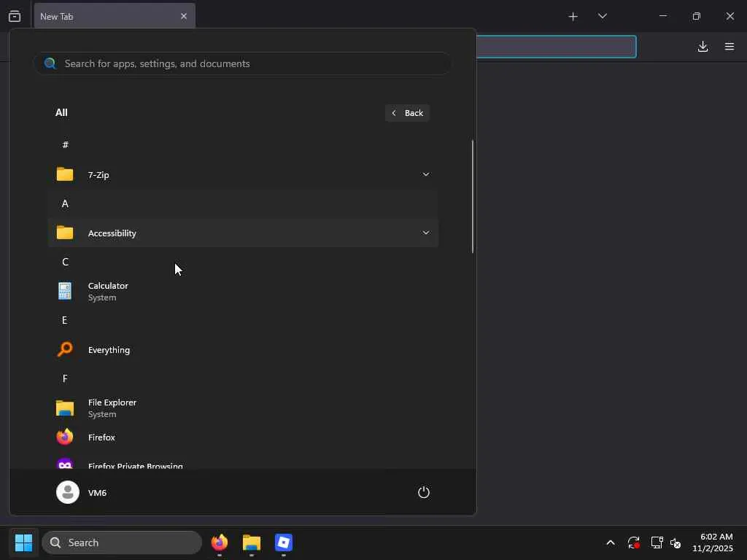Click the Windows Start button
The width and height of the screenshot is (747, 560).
pyautogui.click(x=23, y=542)
